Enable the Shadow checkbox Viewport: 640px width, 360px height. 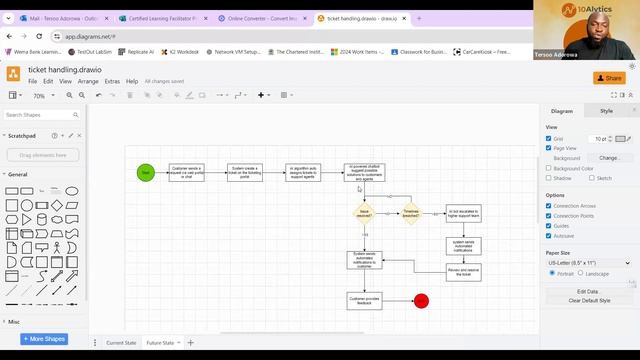coord(549,178)
